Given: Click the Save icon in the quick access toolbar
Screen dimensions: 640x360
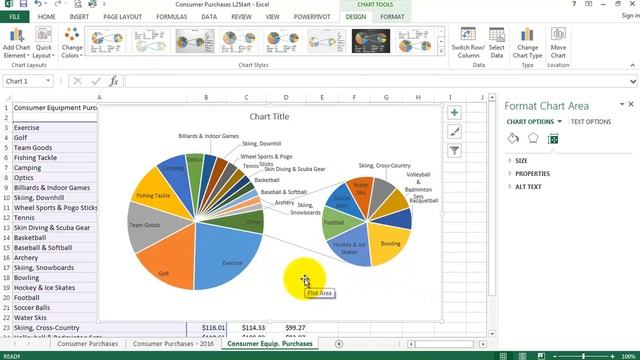Looking at the screenshot, I should point(23,4).
